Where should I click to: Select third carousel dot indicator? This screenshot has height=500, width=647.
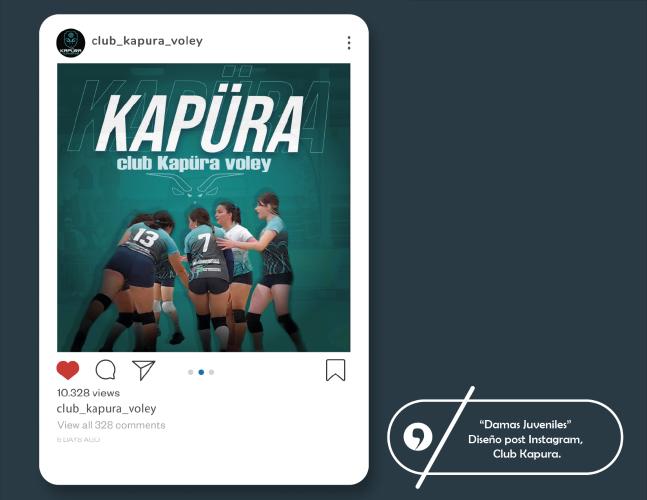[211, 372]
